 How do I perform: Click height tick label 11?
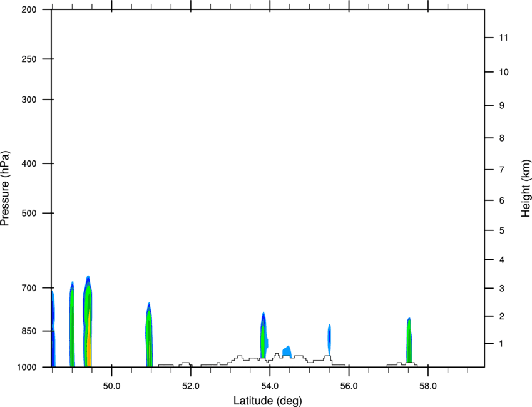point(504,38)
